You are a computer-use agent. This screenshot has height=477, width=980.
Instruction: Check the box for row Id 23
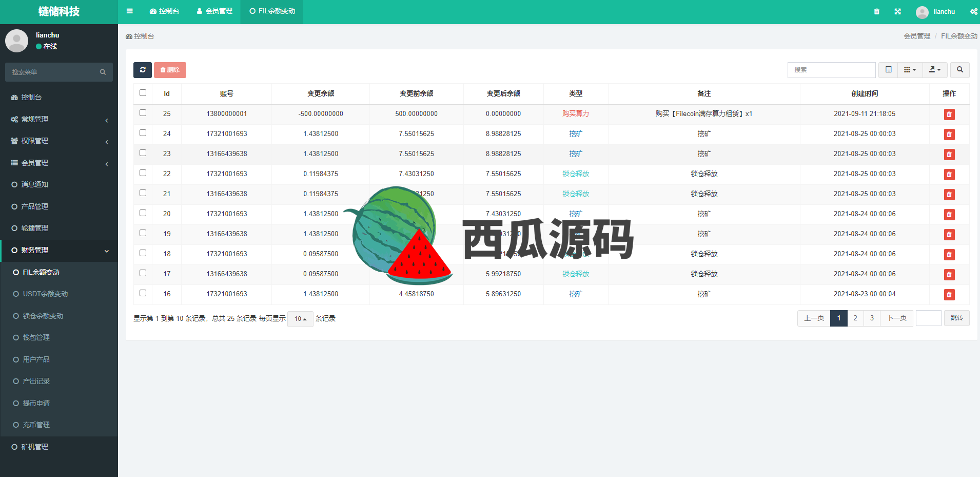[143, 153]
